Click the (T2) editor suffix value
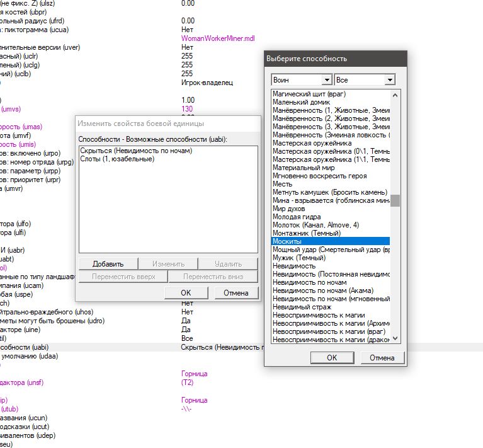The width and height of the screenshot is (483, 448). pyautogui.click(x=187, y=382)
